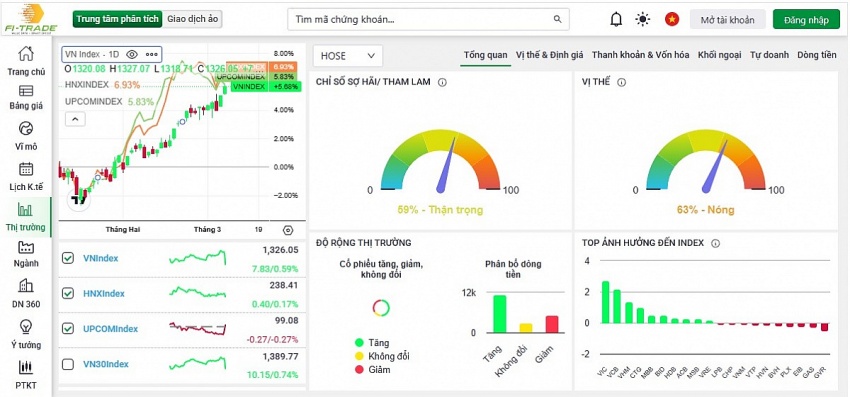The width and height of the screenshot is (850, 397).
Task: Uncheck the VNIndex checkbox
Action: click(68, 258)
